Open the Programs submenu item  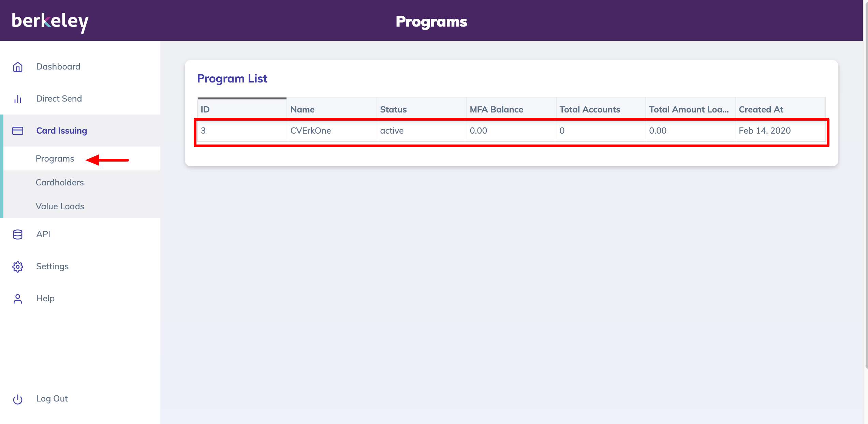55,159
